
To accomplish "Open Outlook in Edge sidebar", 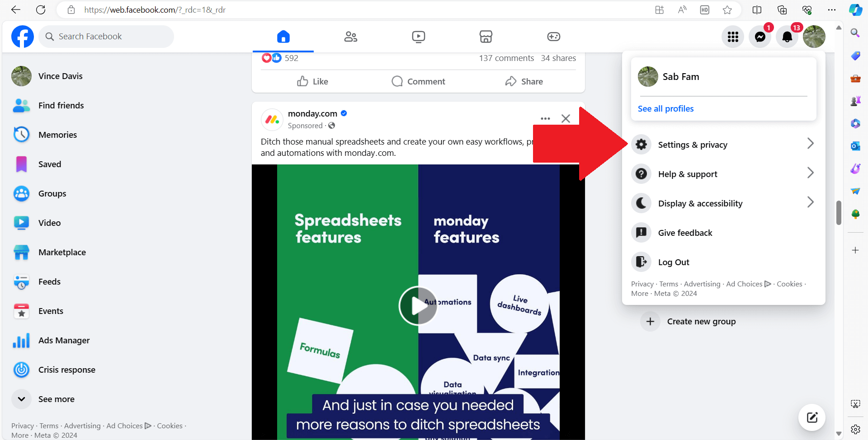I will click(x=855, y=146).
